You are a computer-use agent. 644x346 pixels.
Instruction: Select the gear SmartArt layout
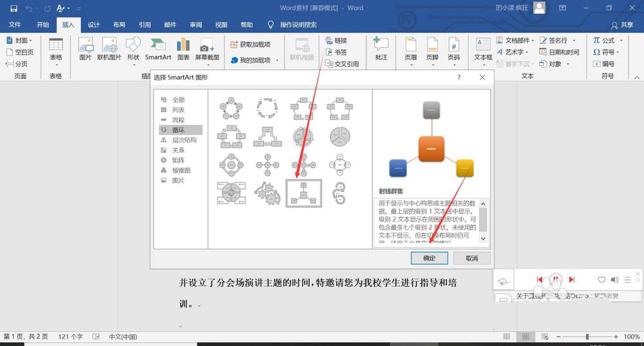(x=267, y=193)
